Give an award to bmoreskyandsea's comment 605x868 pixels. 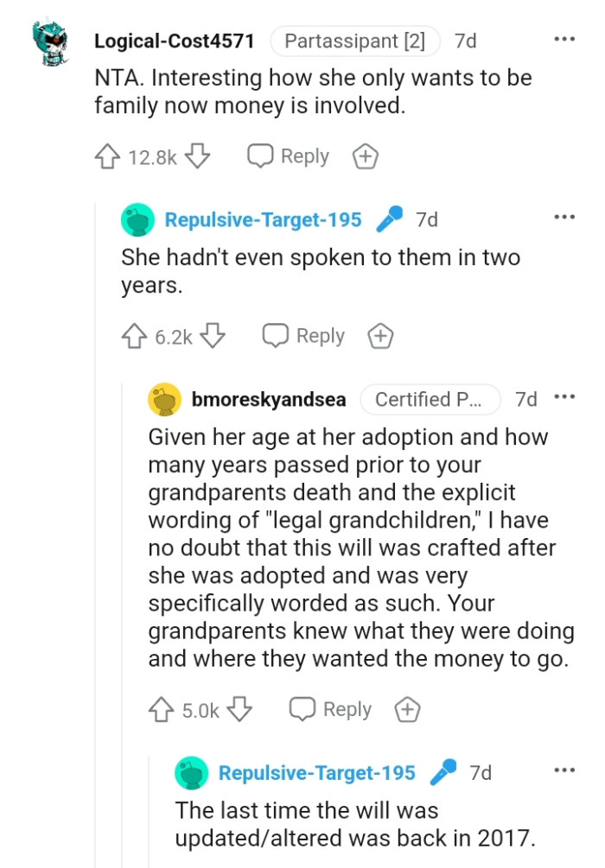click(407, 709)
